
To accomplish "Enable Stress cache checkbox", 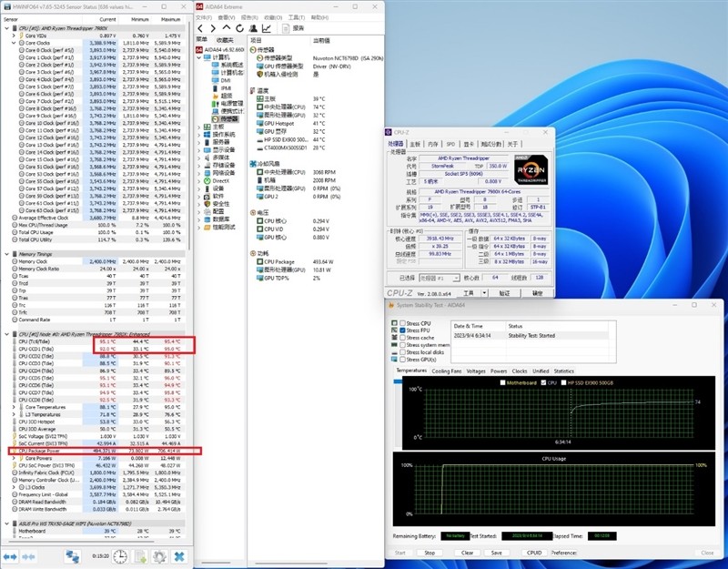I will [x=402, y=338].
